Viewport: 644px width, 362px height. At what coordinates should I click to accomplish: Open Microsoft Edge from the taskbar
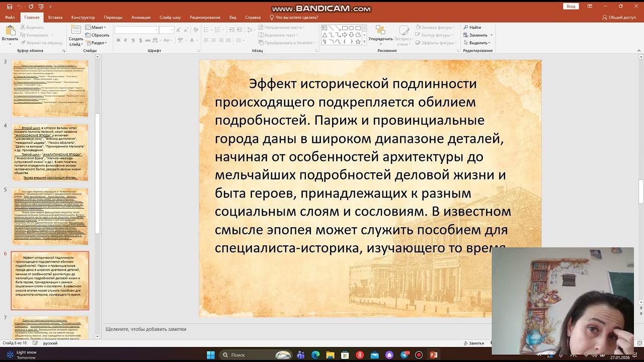click(x=315, y=355)
